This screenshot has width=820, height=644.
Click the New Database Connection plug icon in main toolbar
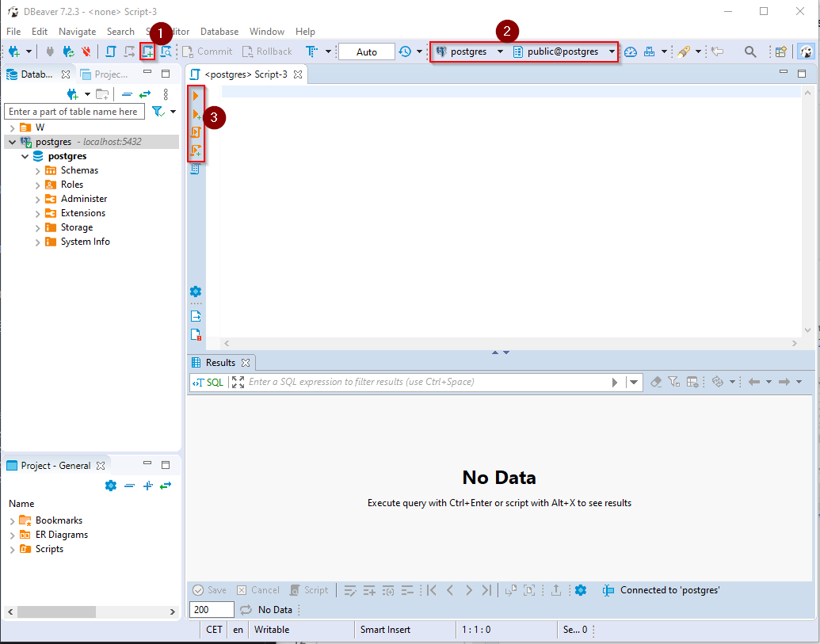point(13,51)
